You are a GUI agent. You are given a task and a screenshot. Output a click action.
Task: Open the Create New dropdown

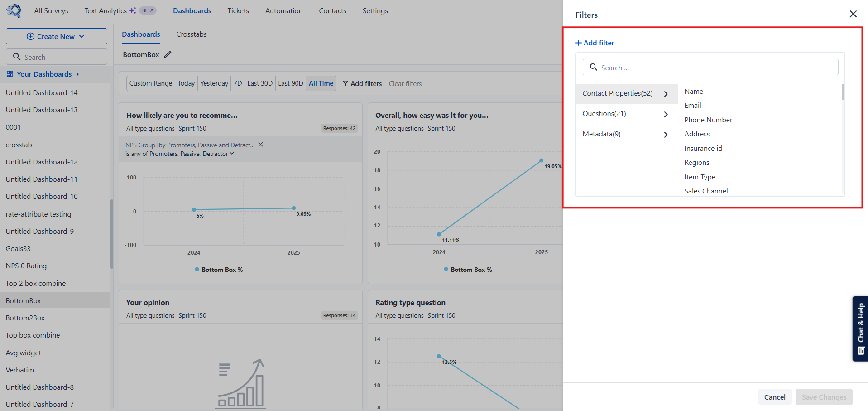pyautogui.click(x=56, y=36)
